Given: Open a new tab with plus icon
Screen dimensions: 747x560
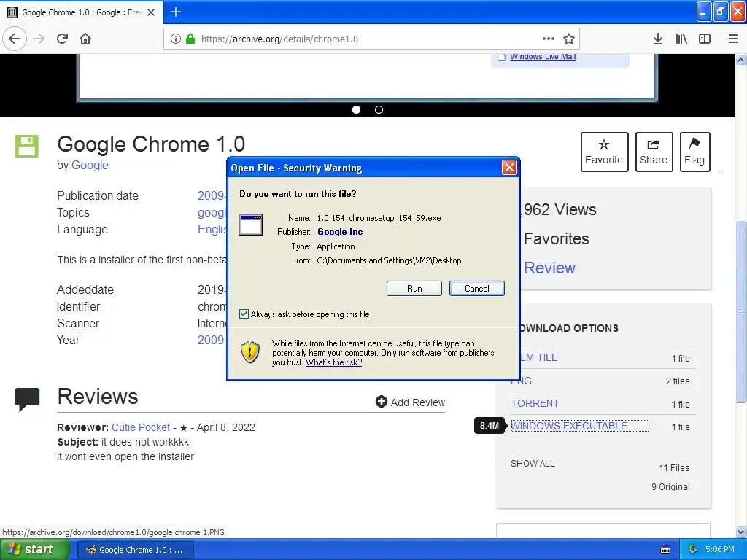Looking at the screenshot, I should click(176, 12).
